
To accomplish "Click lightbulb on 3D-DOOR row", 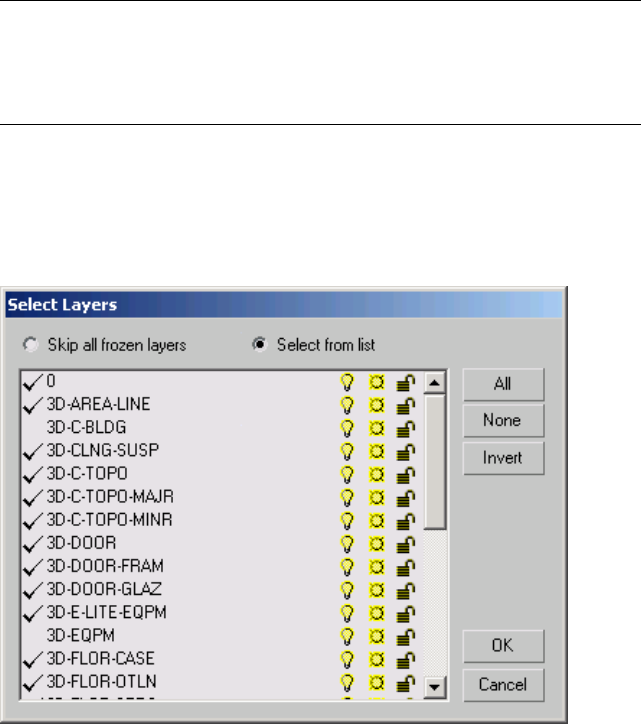I will pos(347,544).
